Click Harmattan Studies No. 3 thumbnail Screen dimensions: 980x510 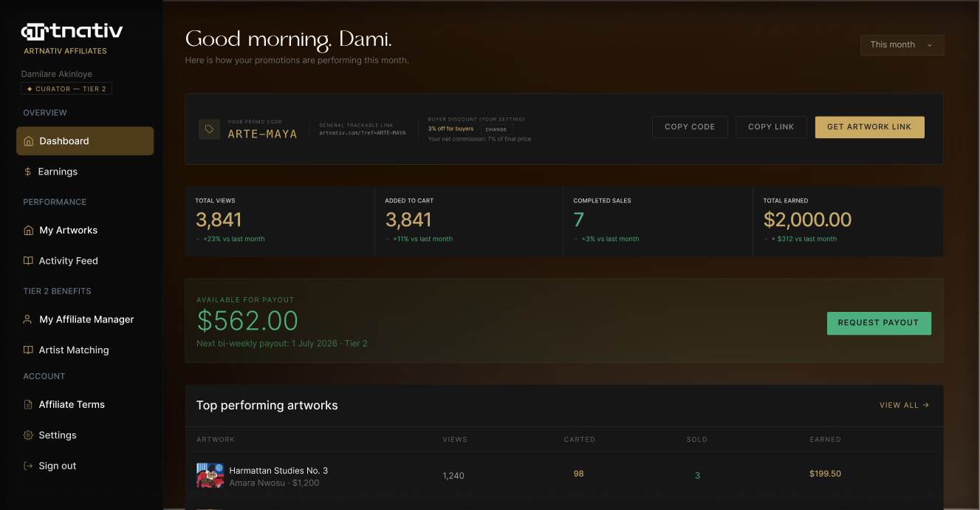point(210,476)
